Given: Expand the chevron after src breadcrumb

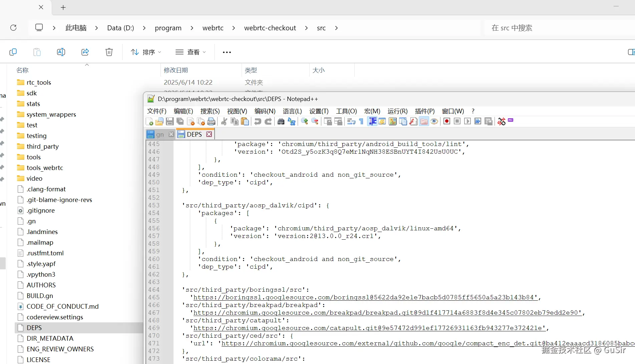Looking at the screenshot, I should click(x=336, y=28).
